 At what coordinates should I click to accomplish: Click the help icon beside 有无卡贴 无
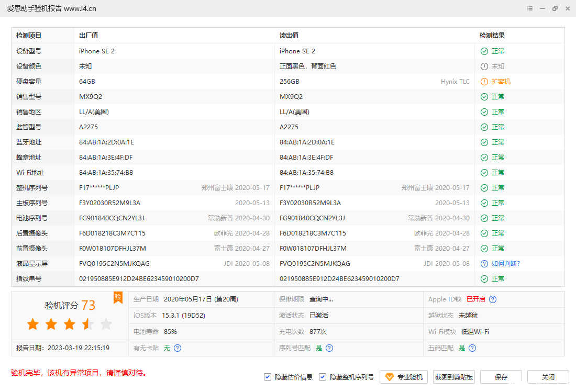coord(178,348)
